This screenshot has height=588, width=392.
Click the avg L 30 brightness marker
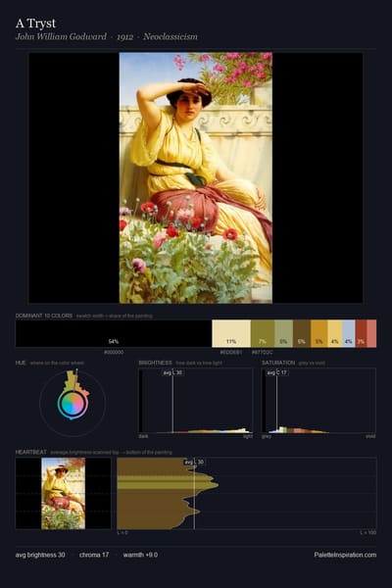(172, 372)
